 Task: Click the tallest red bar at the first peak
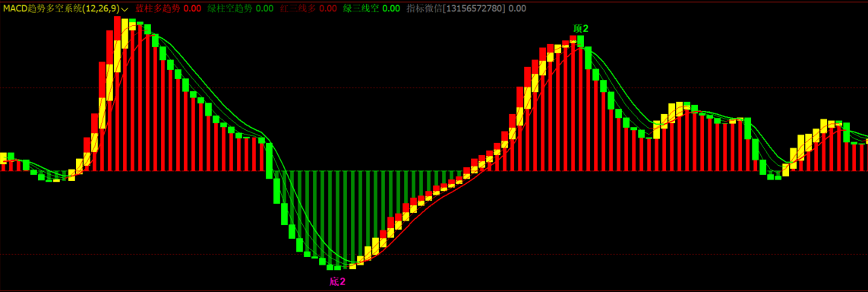(x=118, y=94)
